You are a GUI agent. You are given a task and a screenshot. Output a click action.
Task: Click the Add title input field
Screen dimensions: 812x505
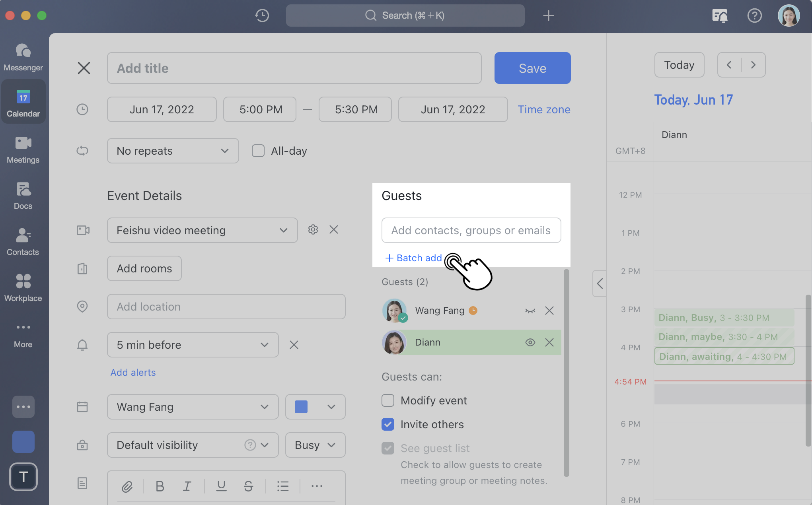click(294, 68)
